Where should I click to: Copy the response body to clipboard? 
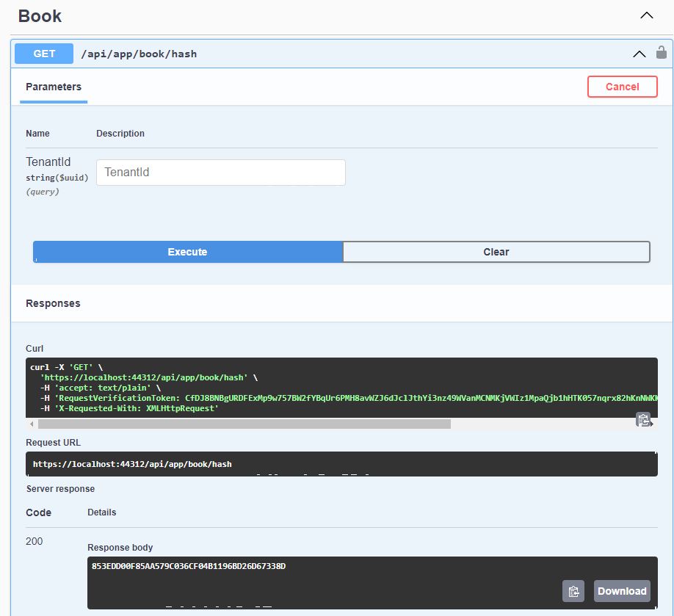573,592
